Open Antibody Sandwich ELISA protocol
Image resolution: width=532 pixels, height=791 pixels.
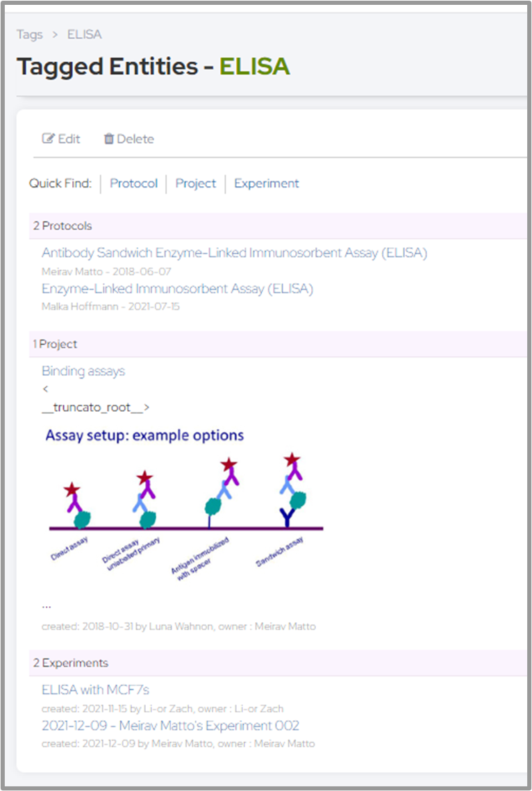234,253
